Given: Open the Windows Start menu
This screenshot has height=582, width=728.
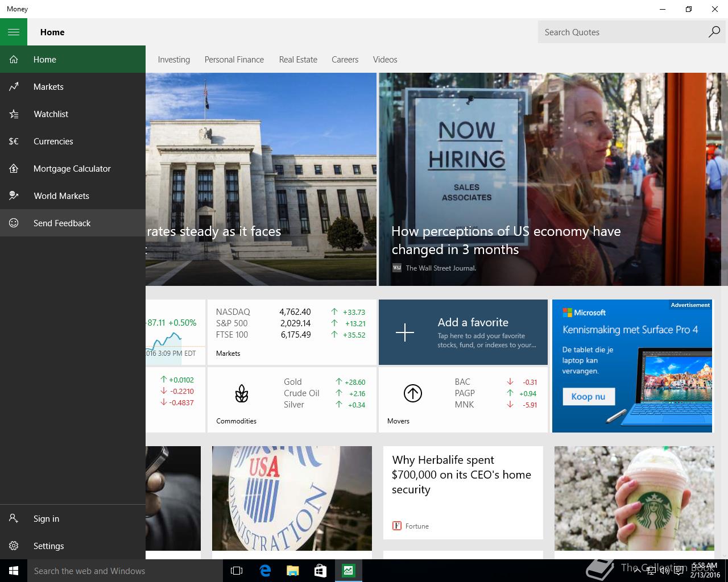Looking at the screenshot, I should pos(14,571).
